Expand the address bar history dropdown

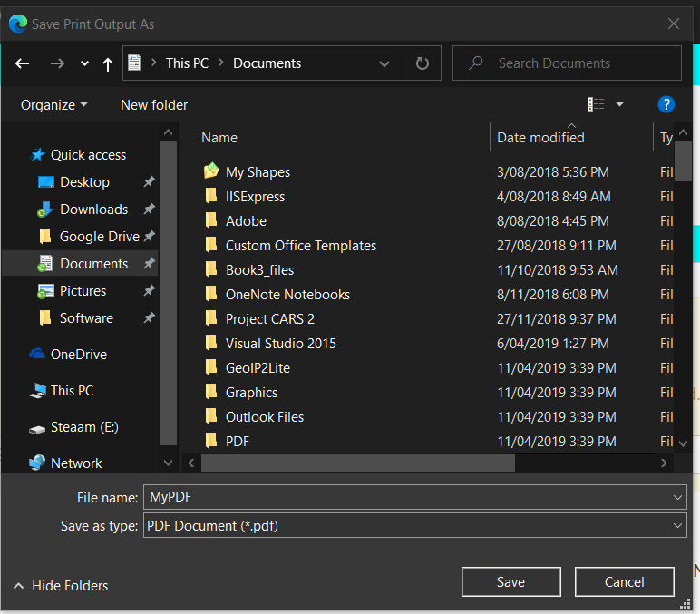click(384, 63)
